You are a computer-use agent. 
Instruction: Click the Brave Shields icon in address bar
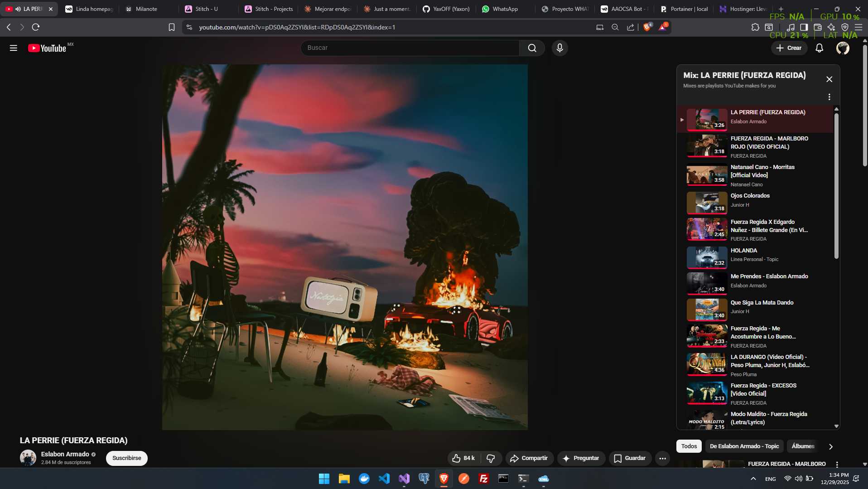(x=647, y=27)
